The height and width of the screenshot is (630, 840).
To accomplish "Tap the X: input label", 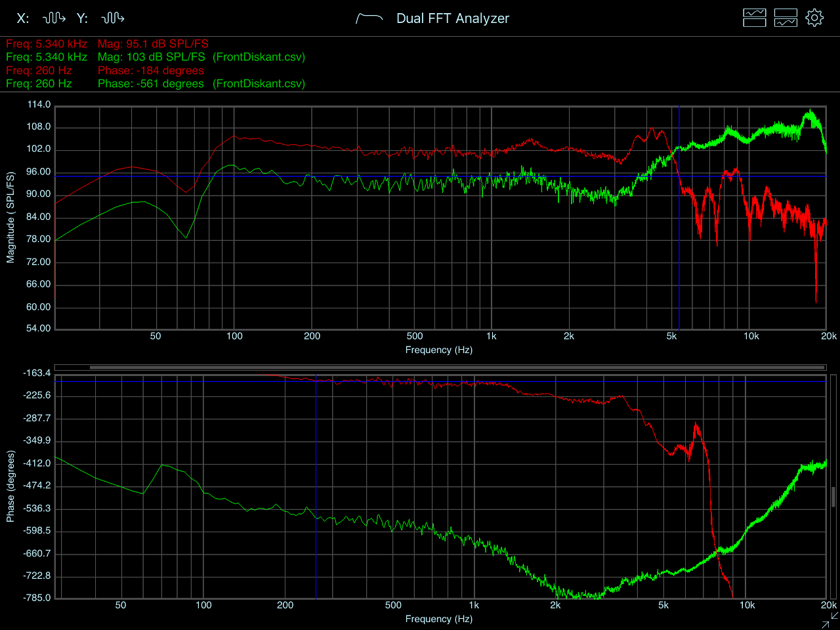I will (x=23, y=18).
